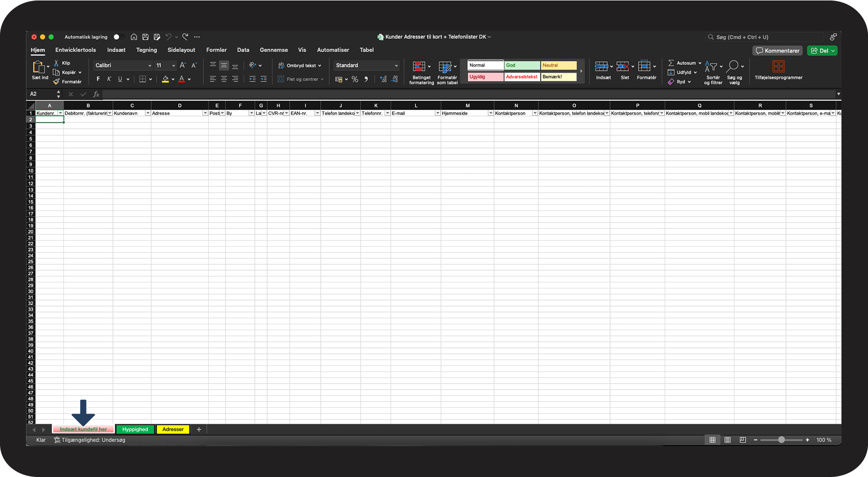The height and width of the screenshot is (477, 868).
Task: Apply yellow fill color bucket
Action: pyautogui.click(x=166, y=79)
